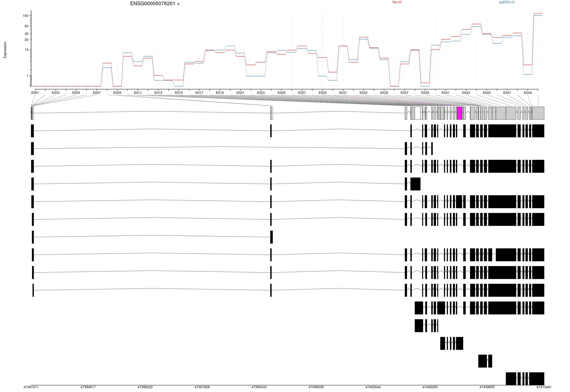Click the gene title ENSG00000076201 +

(x=155, y=4)
